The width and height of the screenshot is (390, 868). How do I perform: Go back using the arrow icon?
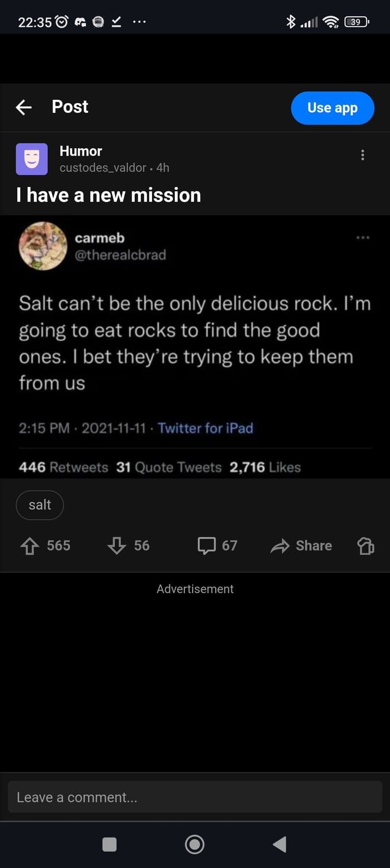click(23, 107)
